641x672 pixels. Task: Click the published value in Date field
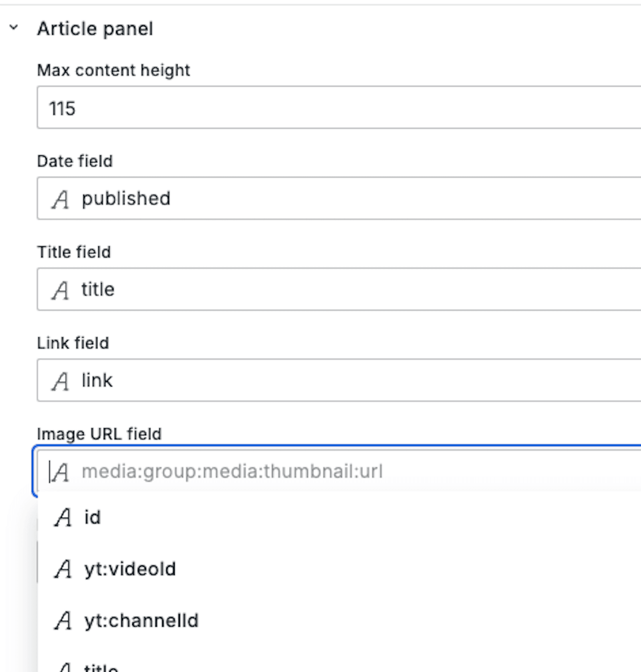(125, 199)
